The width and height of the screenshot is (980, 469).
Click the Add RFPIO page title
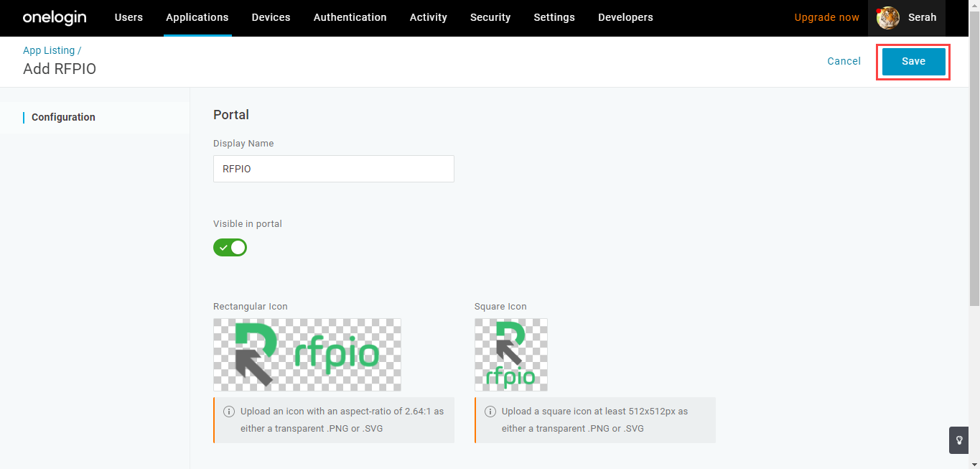[x=60, y=69]
